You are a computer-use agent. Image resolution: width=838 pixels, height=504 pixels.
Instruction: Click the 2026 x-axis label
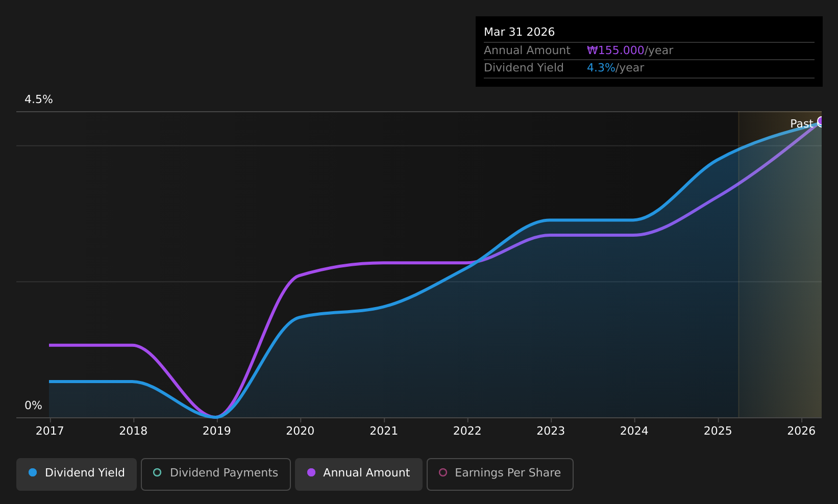point(801,431)
